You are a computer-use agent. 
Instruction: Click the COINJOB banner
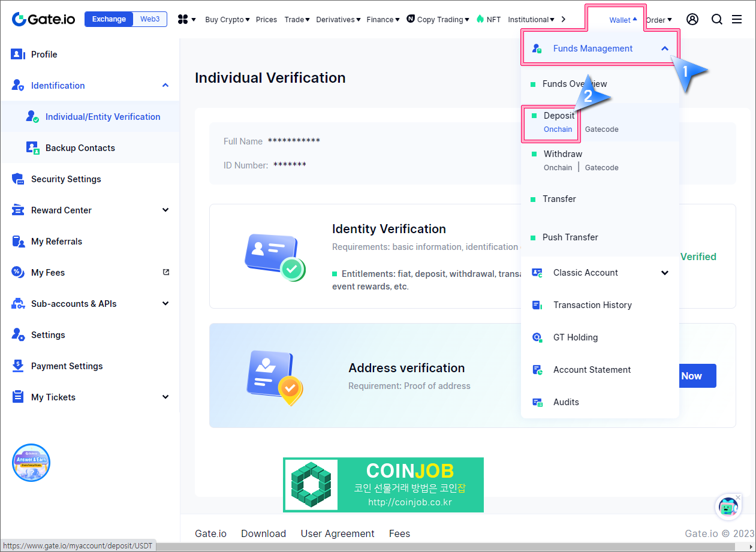[x=383, y=485]
